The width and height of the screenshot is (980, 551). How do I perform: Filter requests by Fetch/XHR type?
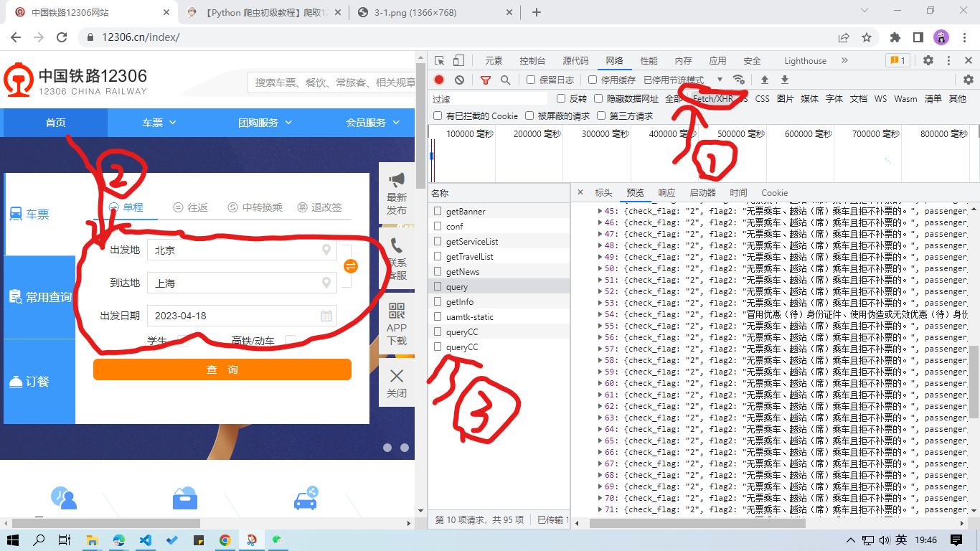pyautogui.click(x=712, y=98)
